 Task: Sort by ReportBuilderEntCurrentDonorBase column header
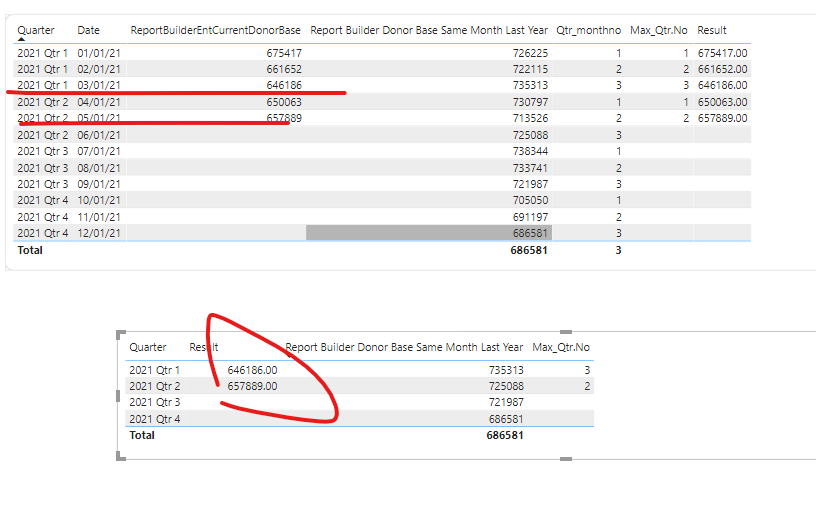pyautogui.click(x=215, y=30)
